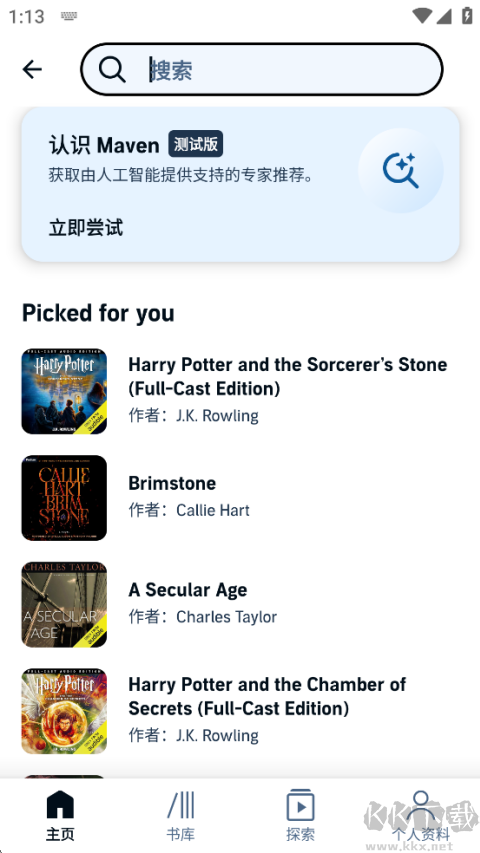Open Harry Potter Sorcerer's Stone cover thumbnail
Screen dimensions: 480x853
64,391
